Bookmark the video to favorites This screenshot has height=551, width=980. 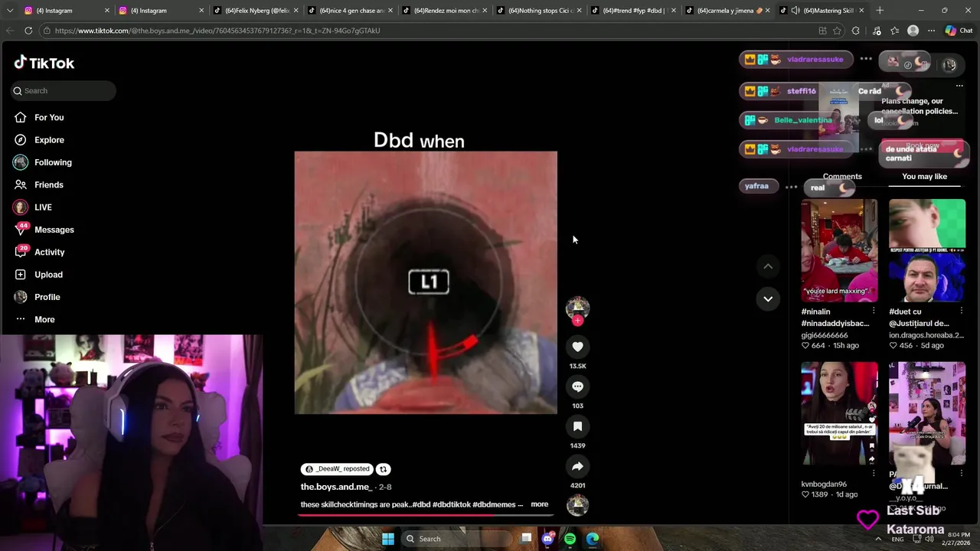(577, 426)
